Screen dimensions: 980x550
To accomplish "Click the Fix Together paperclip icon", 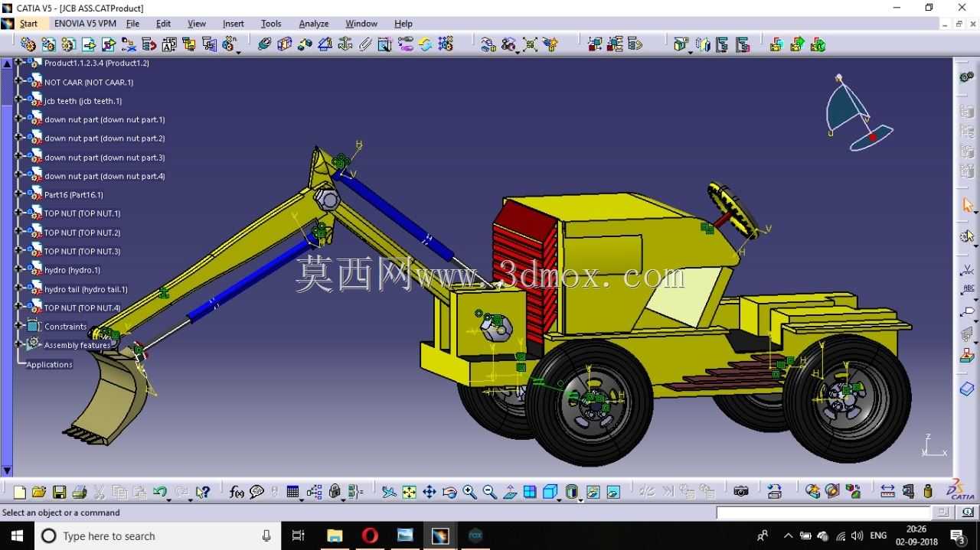I will click(365, 44).
